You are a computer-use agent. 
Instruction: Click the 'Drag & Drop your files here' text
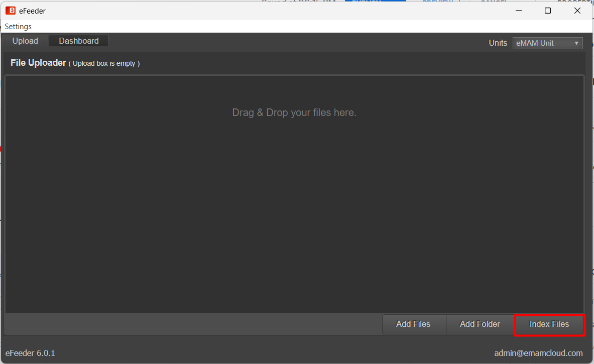[x=294, y=112]
